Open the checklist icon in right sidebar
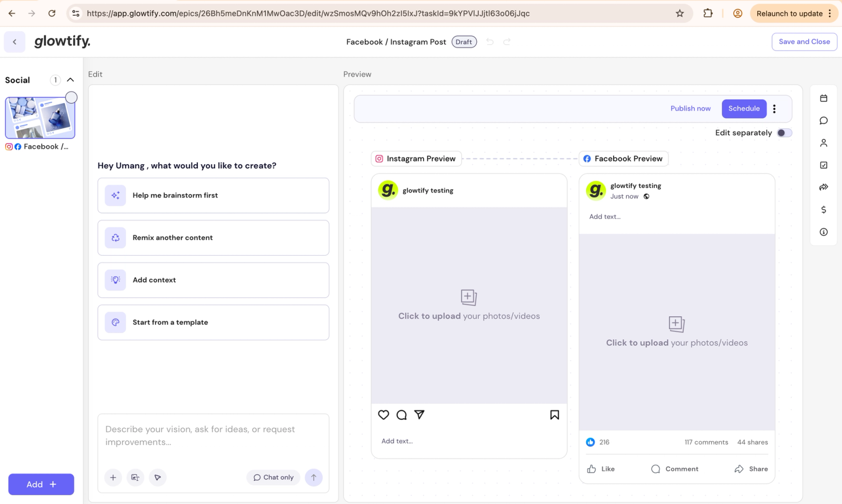The width and height of the screenshot is (842, 504). 824,165
